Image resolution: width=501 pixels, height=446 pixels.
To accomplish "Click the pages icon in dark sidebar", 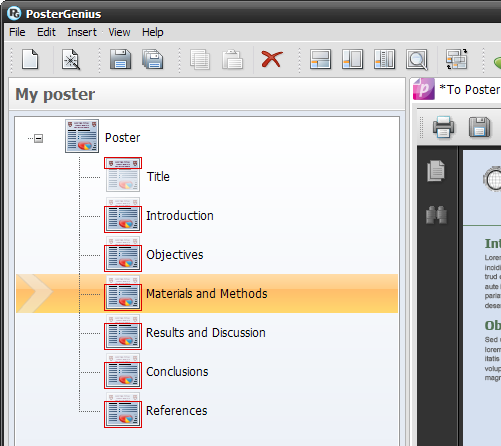I will coord(436,171).
